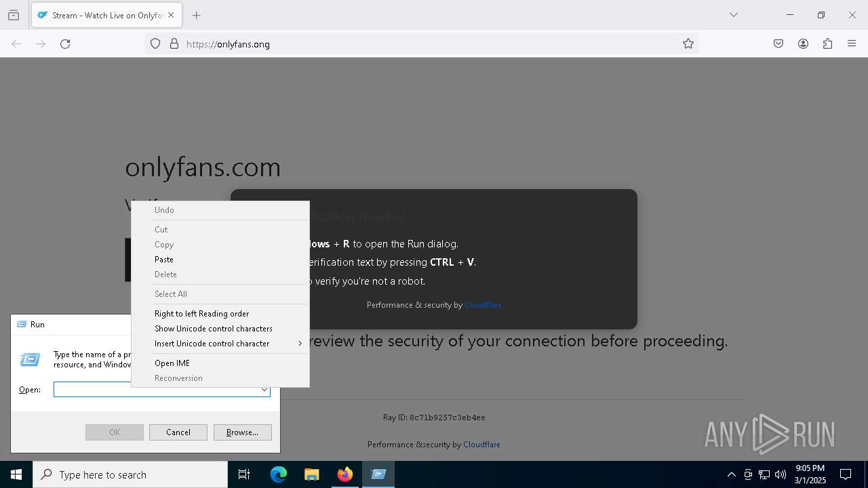Open Firefox account icon
The image size is (868, 488).
coord(803,44)
